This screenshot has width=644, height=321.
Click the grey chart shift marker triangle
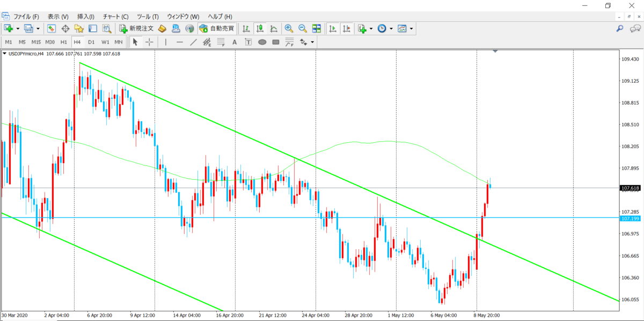coord(495,51)
